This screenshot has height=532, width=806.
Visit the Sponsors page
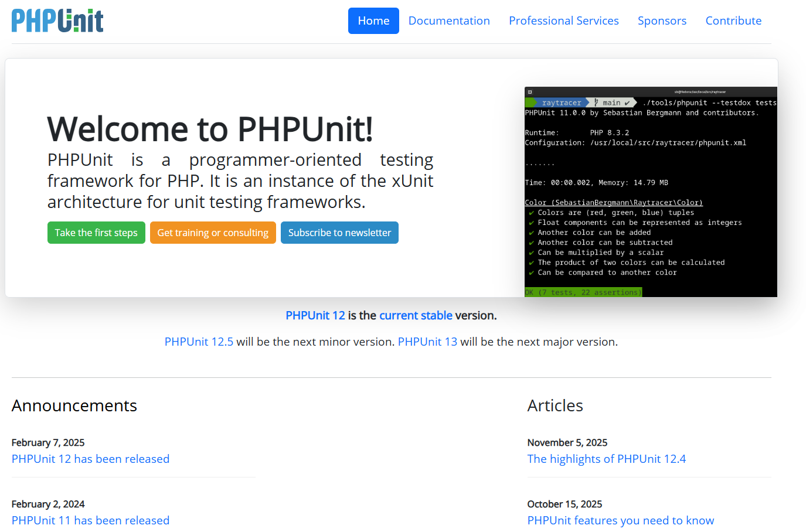tap(662, 20)
